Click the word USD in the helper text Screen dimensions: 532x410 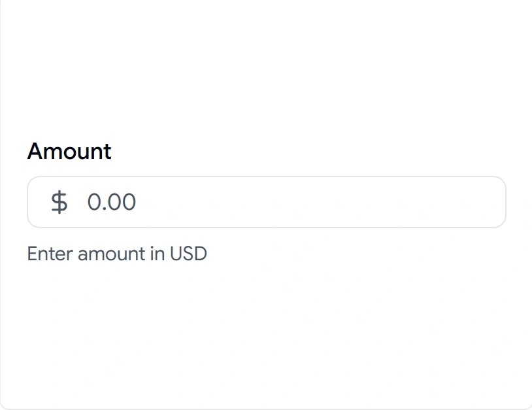point(188,254)
